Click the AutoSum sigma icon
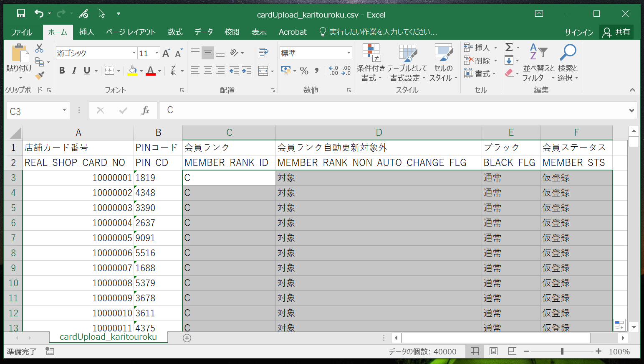 click(509, 47)
